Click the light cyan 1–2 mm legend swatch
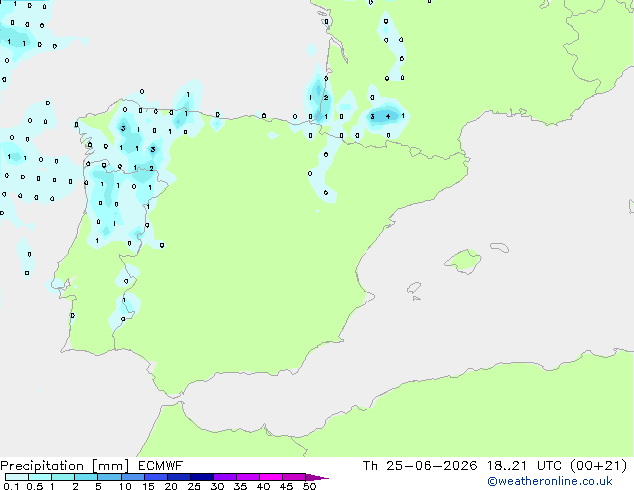 [63, 477]
